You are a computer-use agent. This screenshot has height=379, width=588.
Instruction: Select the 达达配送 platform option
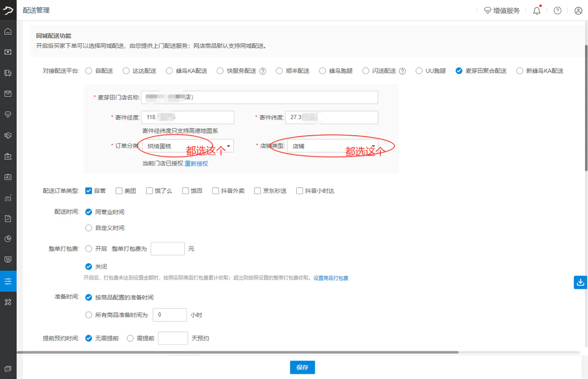pyautogui.click(x=126, y=71)
